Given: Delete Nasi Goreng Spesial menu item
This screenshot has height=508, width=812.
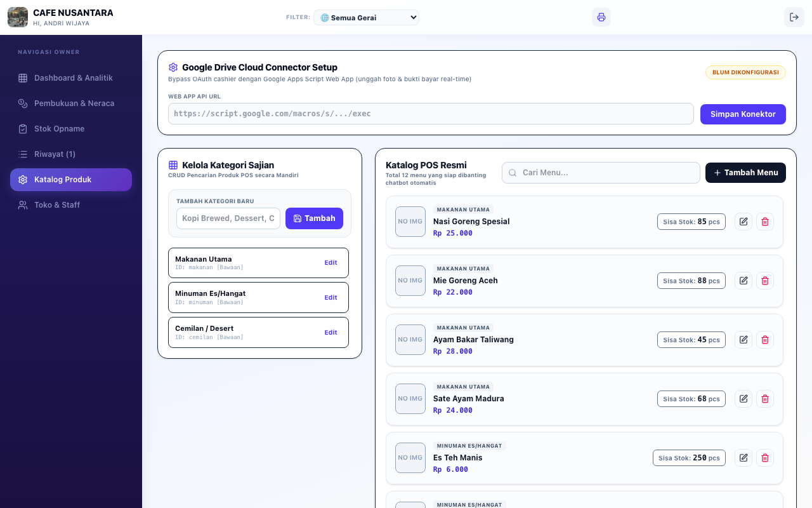Looking at the screenshot, I should (765, 222).
